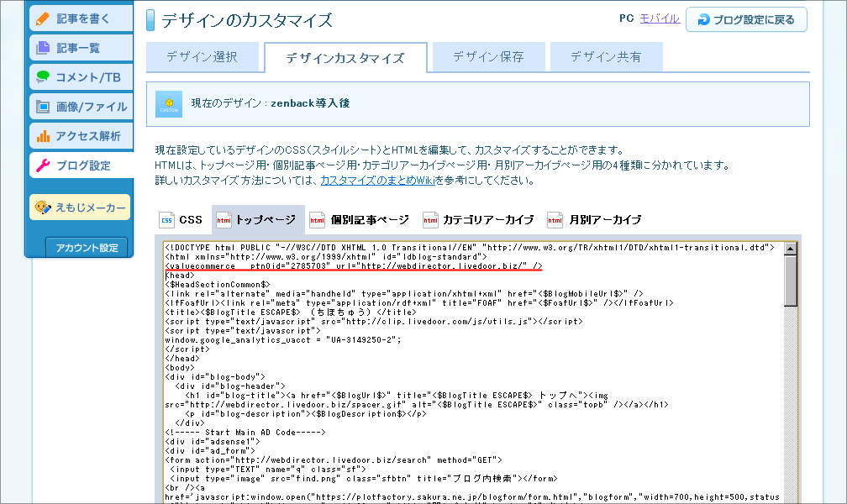The height and width of the screenshot is (504, 847).
Task: Switch to the デザインカスタマイズ tab
Action: tap(345, 58)
